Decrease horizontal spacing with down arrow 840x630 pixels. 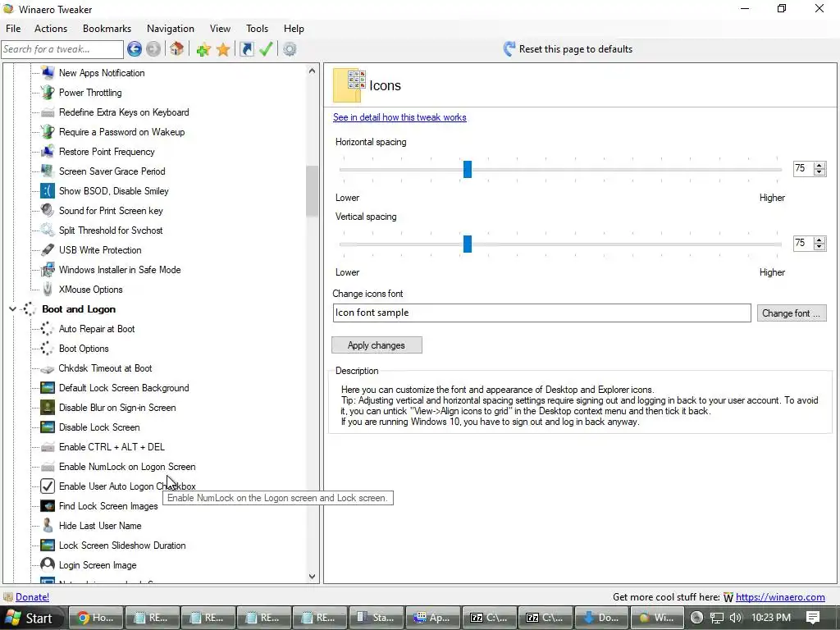click(819, 172)
